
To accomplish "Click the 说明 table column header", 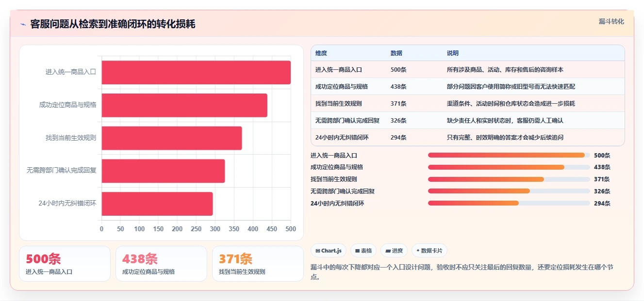I will click(x=453, y=53).
